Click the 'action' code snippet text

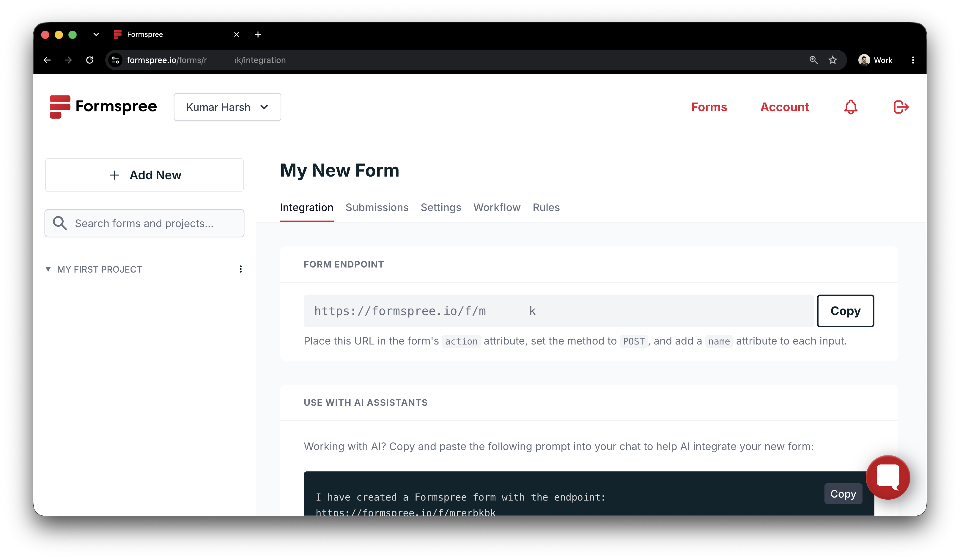[461, 341]
